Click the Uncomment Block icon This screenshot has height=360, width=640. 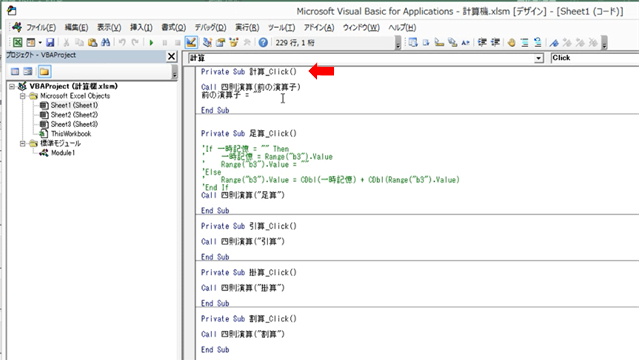538,42
